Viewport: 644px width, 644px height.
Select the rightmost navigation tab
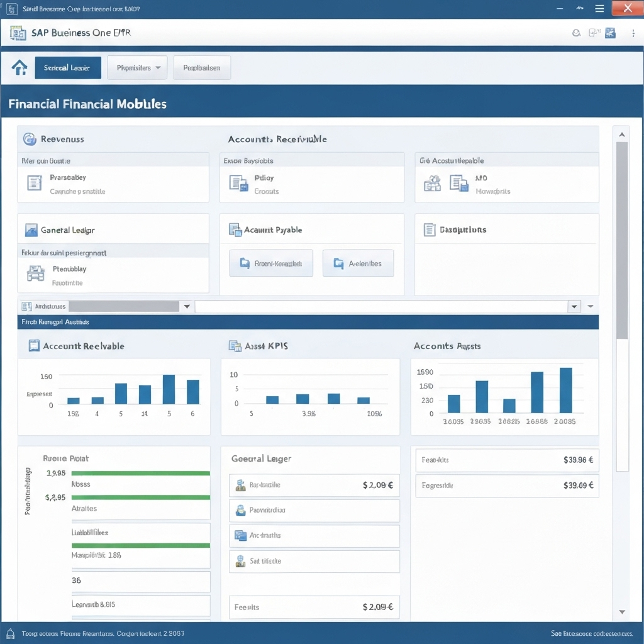(202, 66)
